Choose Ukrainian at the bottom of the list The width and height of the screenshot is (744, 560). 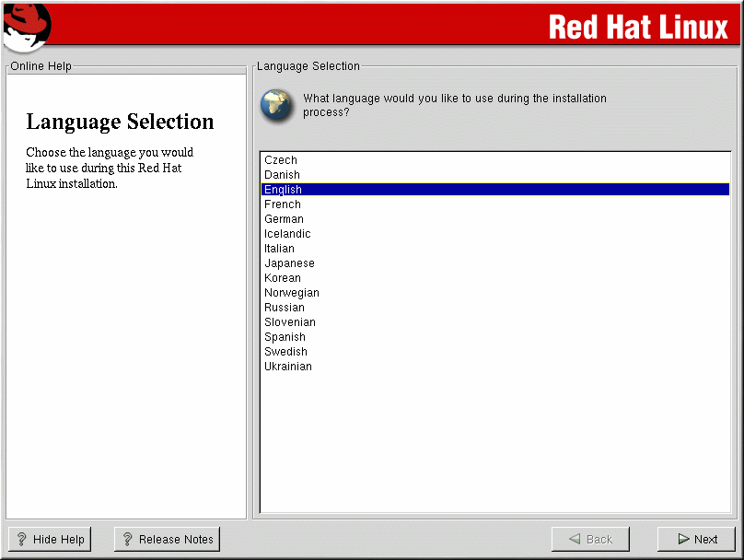[287, 367]
